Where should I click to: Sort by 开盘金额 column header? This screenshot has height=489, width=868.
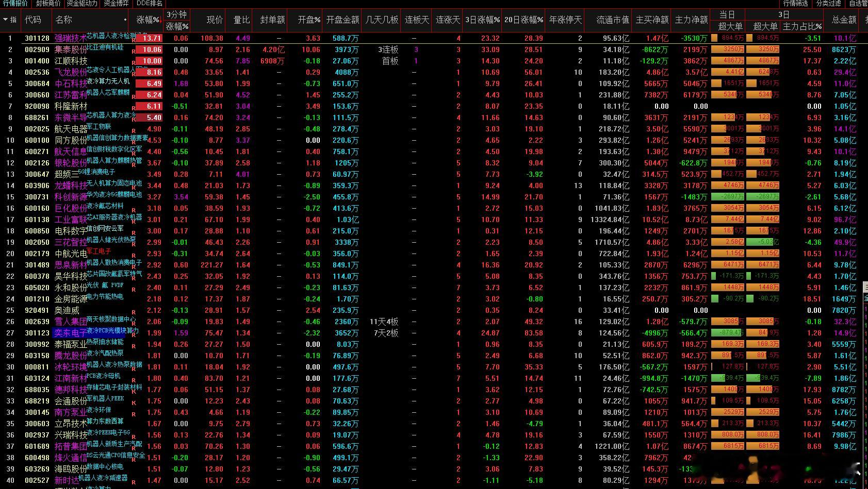[x=342, y=20]
